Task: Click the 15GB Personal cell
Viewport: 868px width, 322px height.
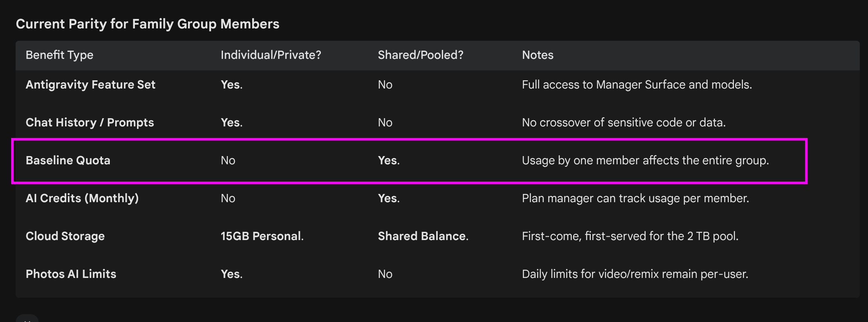Action: point(262,236)
